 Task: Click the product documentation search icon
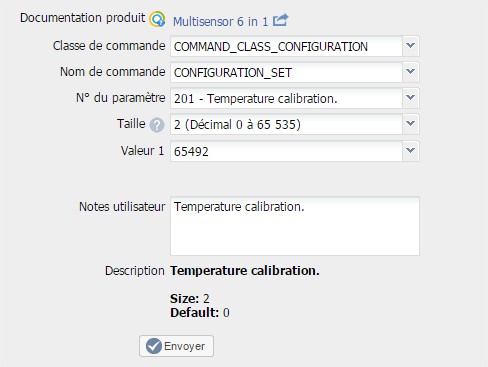tap(157, 19)
